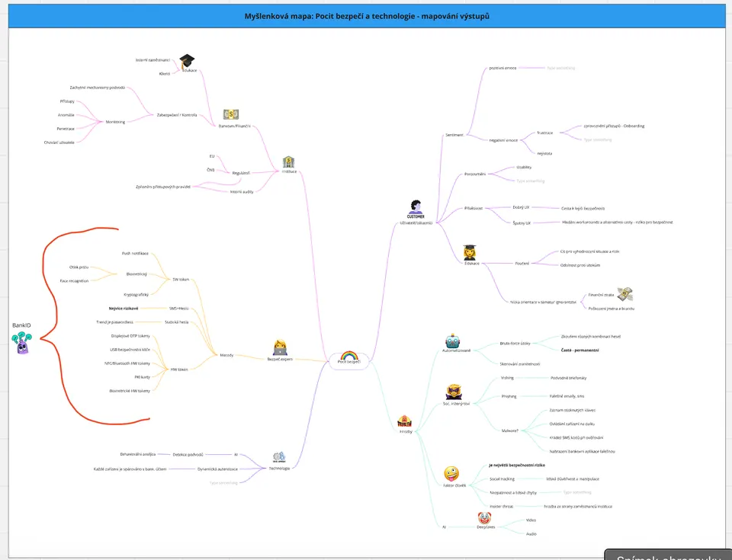Select the flying money icon beside Finanční ztráta
This screenshot has height=560, width=732.
click(625, 294)
